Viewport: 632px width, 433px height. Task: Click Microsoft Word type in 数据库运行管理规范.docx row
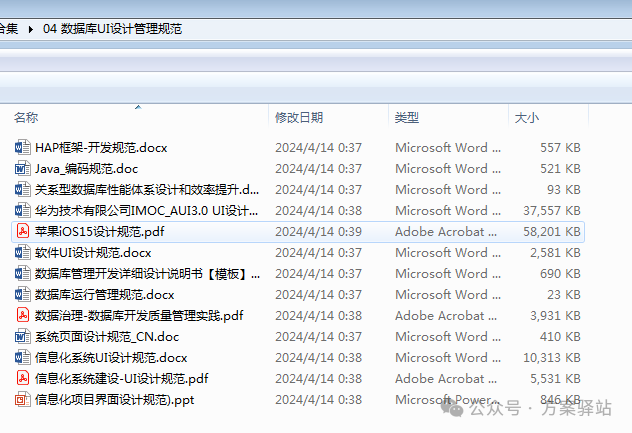pos(448,295)
